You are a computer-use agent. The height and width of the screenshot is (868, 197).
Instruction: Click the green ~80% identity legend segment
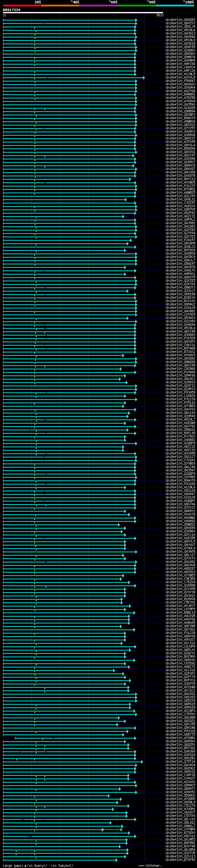pyautogui.click(x=137, y=6)
